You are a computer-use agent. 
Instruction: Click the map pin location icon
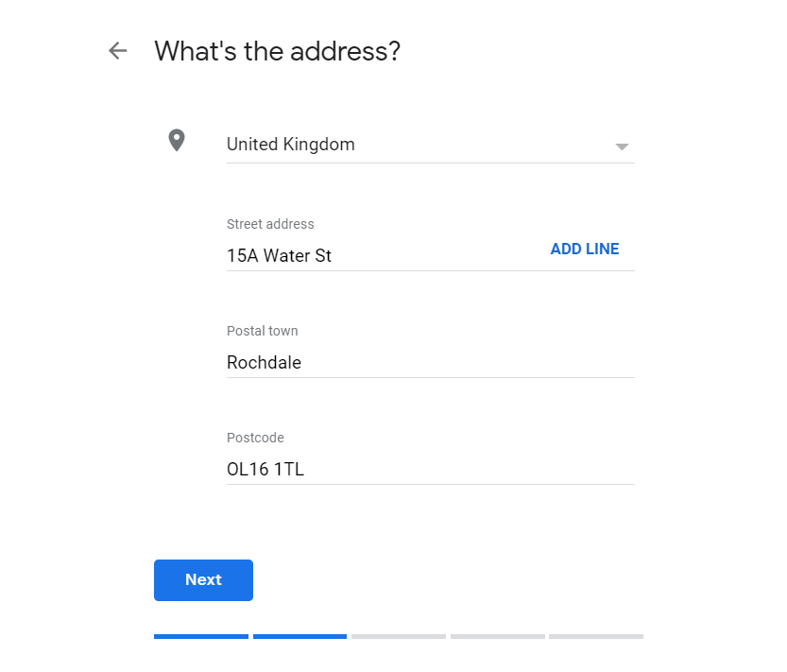pos(177,140)
